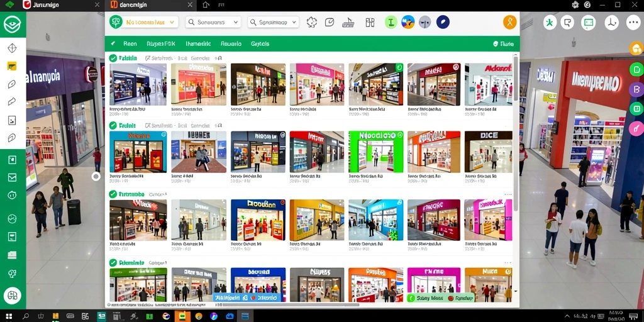Click the green pill button at the bottom right of the gallery
The image size is (644, 322).
440,298
